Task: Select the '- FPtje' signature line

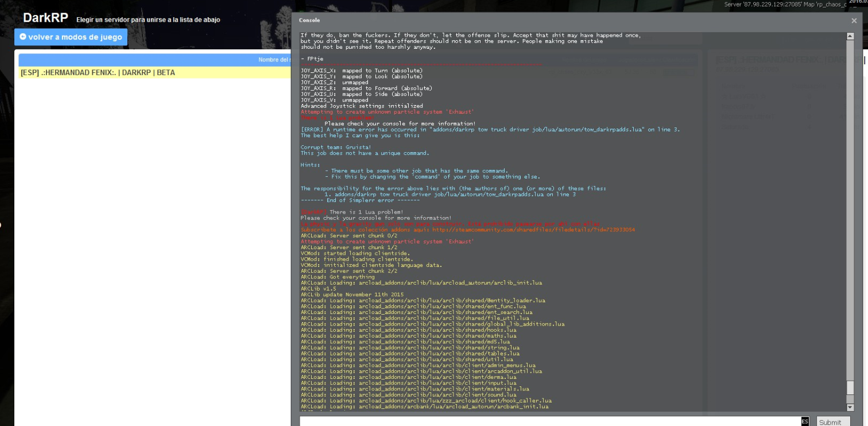Action: pos(312,59)
